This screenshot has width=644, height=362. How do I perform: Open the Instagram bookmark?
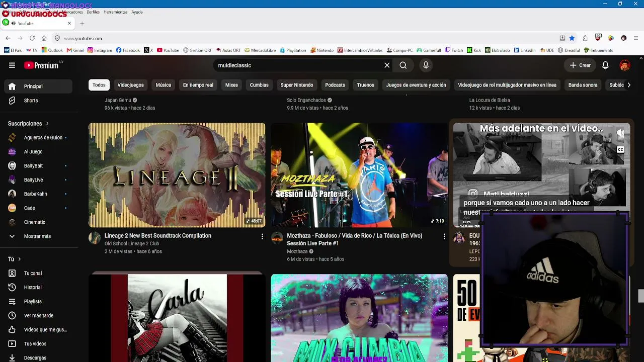(100, 50)
